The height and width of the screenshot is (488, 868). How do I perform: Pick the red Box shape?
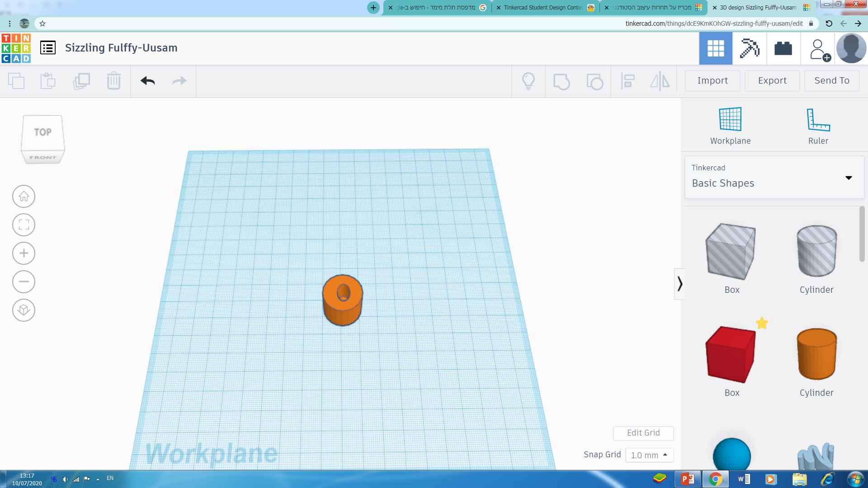pyautogui.click(x=731, y=355)
